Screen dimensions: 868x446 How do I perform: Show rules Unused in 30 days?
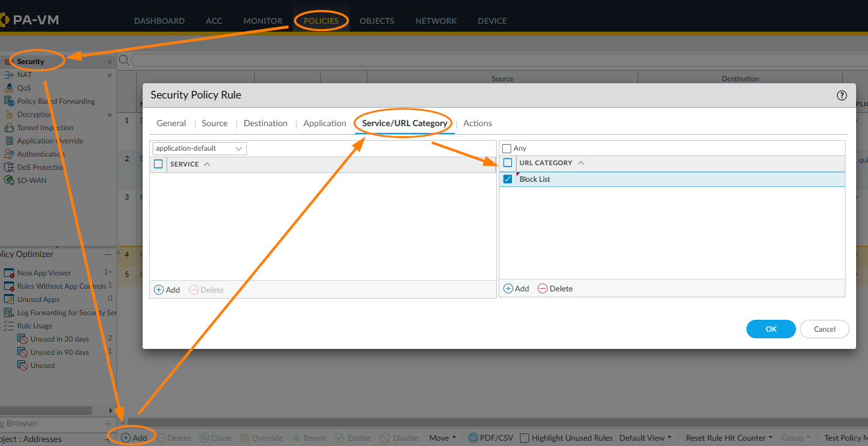point(59,339)
